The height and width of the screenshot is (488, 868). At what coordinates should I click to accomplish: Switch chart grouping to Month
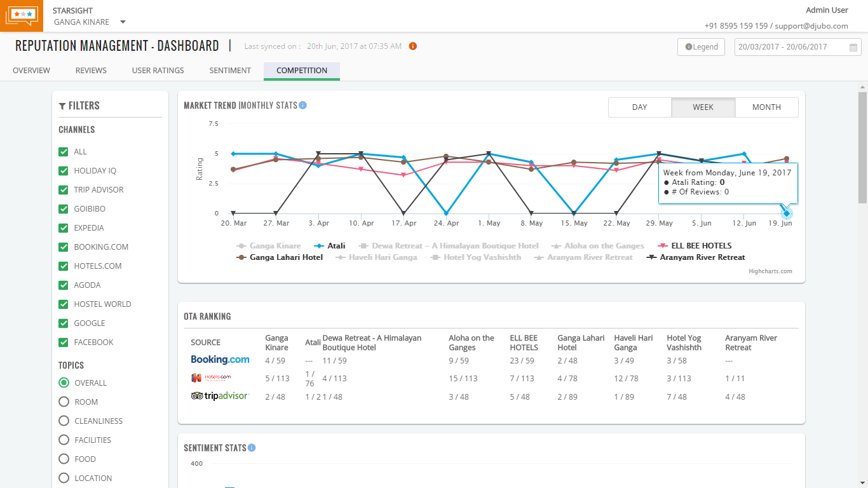tap(767, 107)
